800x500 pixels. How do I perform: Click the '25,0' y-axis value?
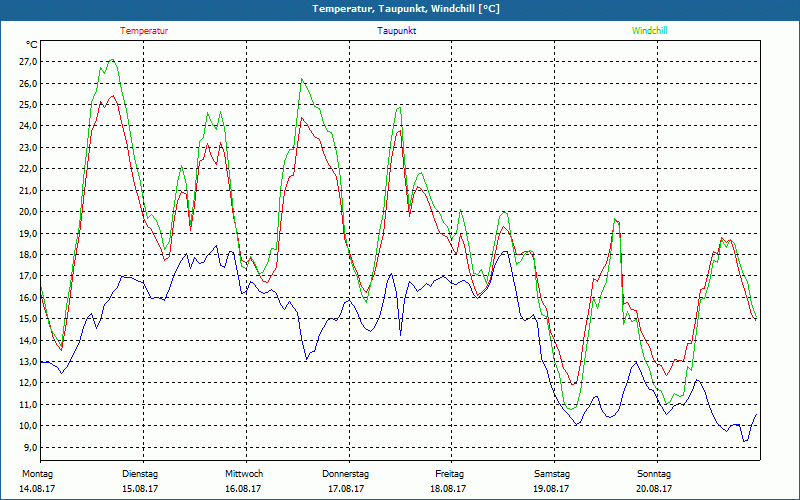tap(29, 105)
